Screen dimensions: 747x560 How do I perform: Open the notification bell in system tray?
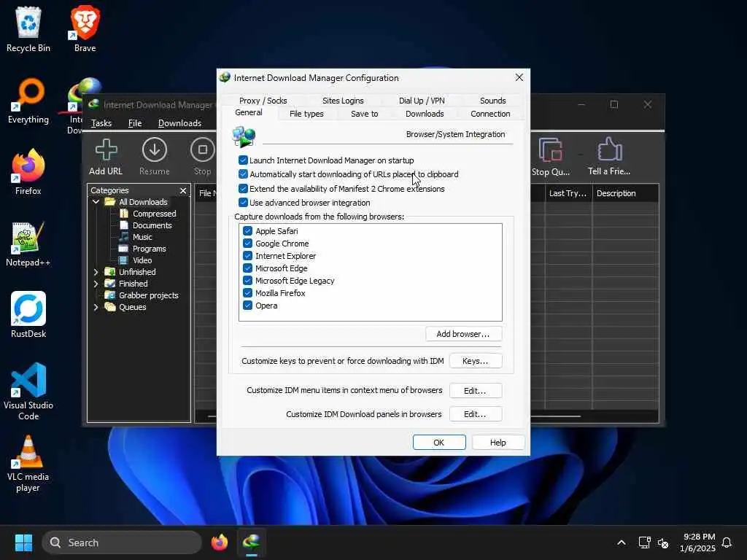tap(727, 542)
